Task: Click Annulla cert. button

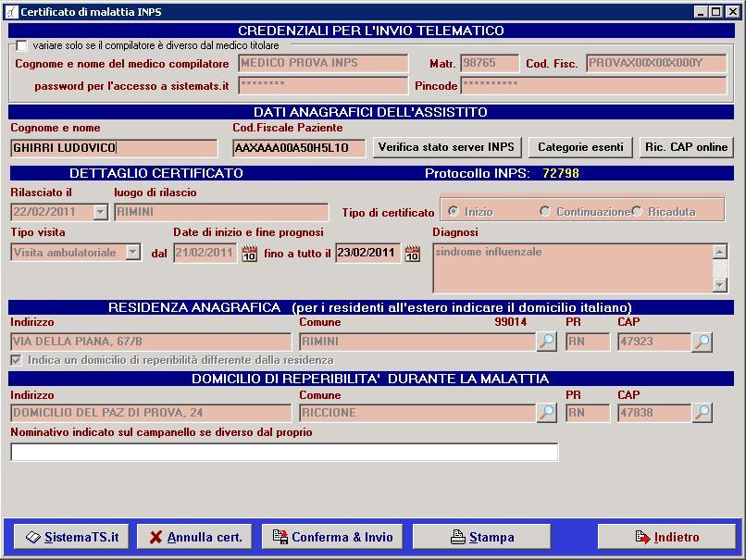Action: pyautogui.click(x=194, y=537)
